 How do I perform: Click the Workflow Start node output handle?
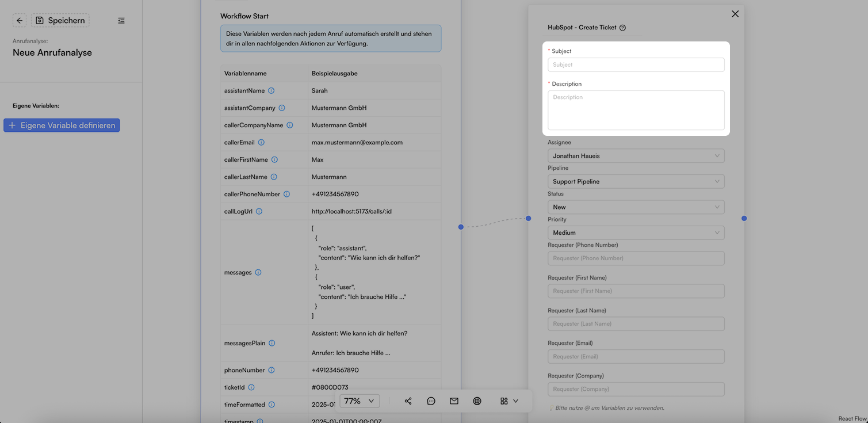click(461, 227)
